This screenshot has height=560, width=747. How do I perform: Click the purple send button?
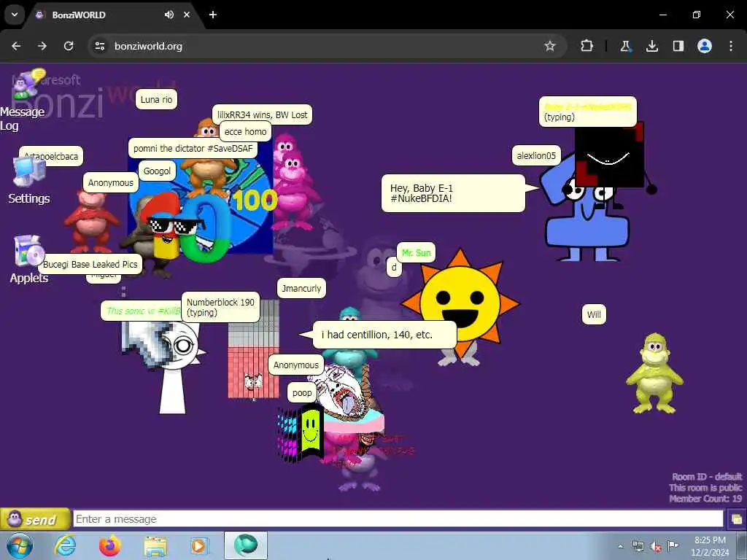coord(35,519)
